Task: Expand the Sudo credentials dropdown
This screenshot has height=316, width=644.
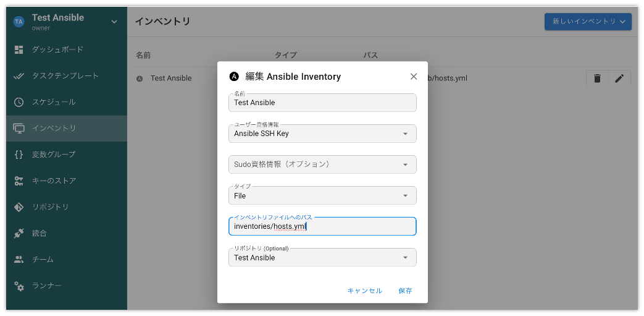Action: [322, 164]
